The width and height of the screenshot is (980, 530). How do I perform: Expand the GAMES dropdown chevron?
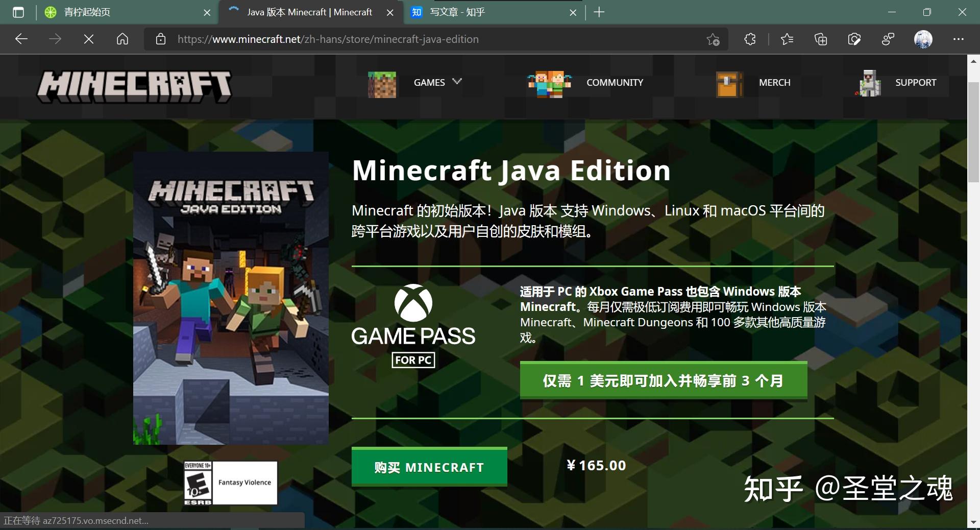457,82
